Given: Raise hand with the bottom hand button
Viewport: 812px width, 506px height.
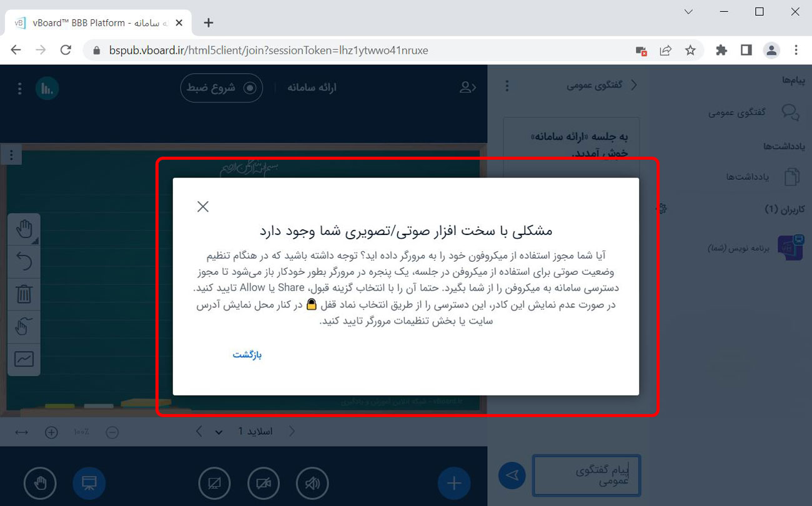Looking at the screenshot, I should (x=40, y=483).
